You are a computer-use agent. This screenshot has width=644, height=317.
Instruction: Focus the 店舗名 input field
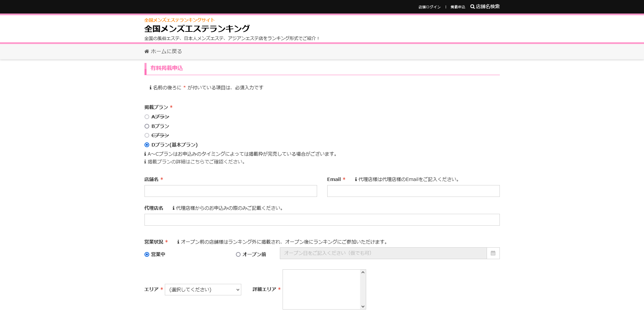click(231, 191)
